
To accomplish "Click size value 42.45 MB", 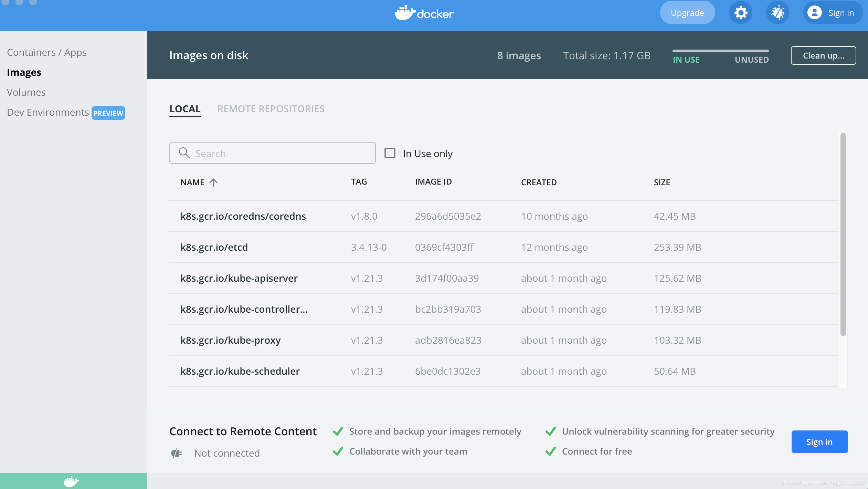I will (675, 216).
